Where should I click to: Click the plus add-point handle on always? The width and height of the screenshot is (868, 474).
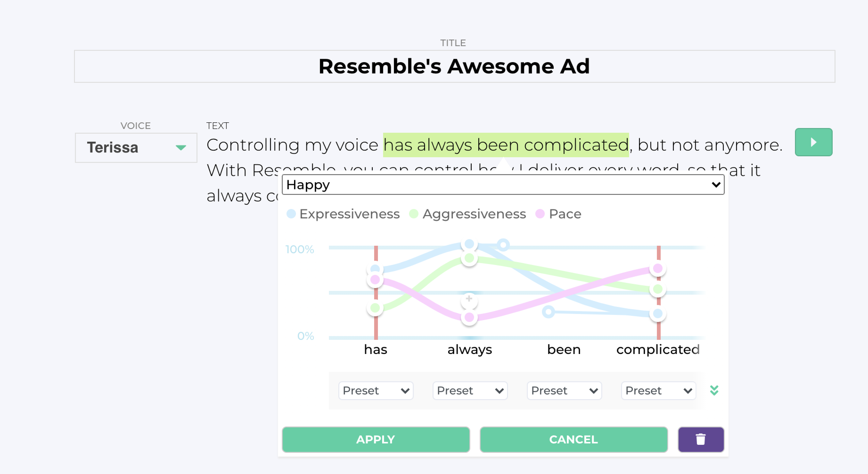coord(469,299)
